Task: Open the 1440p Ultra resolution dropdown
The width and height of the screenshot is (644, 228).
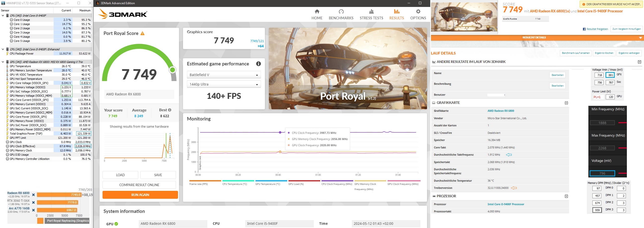Action: pos(224,84)
